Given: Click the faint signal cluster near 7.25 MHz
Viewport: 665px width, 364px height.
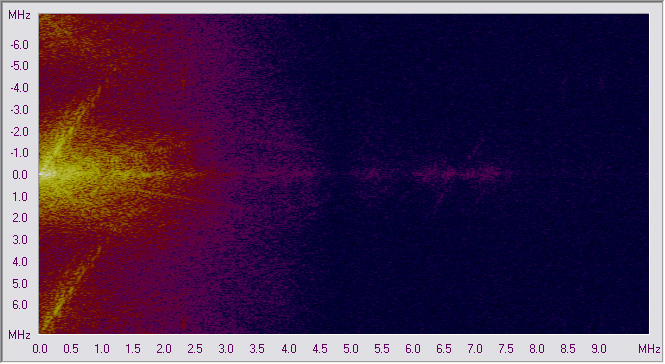Looking at the screenshot, I should pyautogui.click(x=488, y=173).
